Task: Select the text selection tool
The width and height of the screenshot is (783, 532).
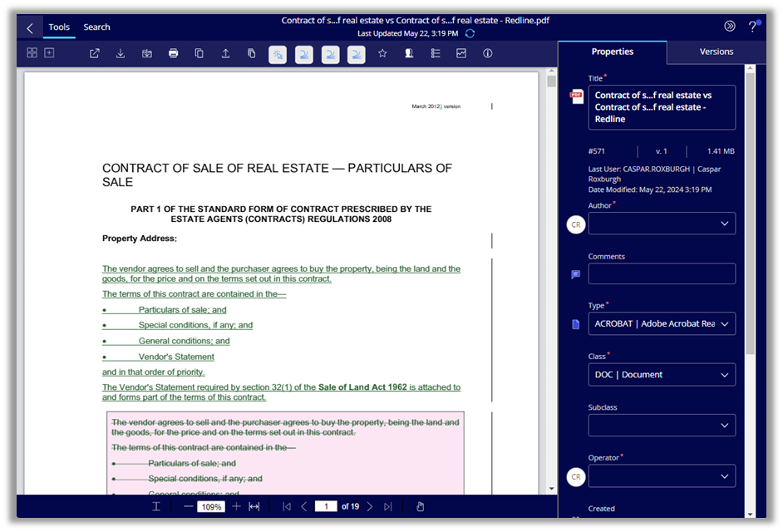Action: coord(155,506)
